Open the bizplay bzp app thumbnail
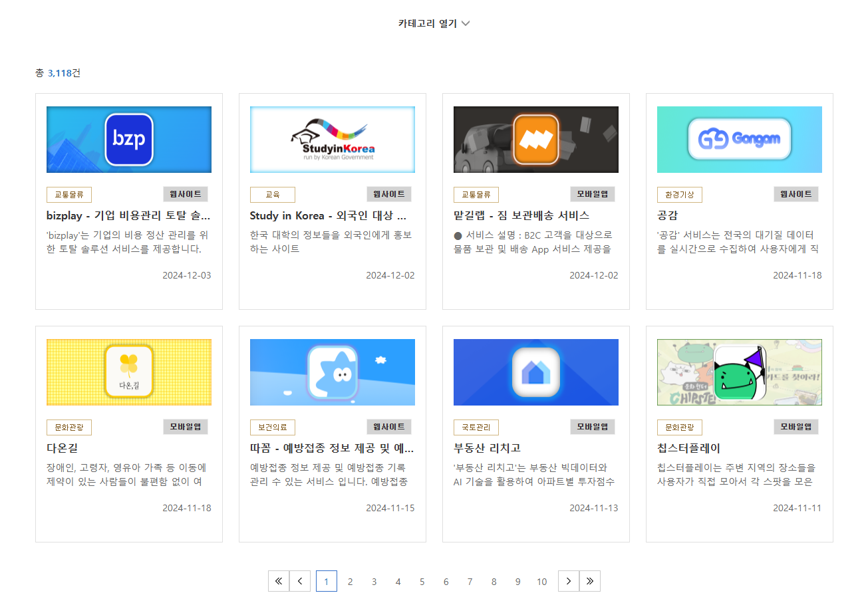 [x=129, y=140]
